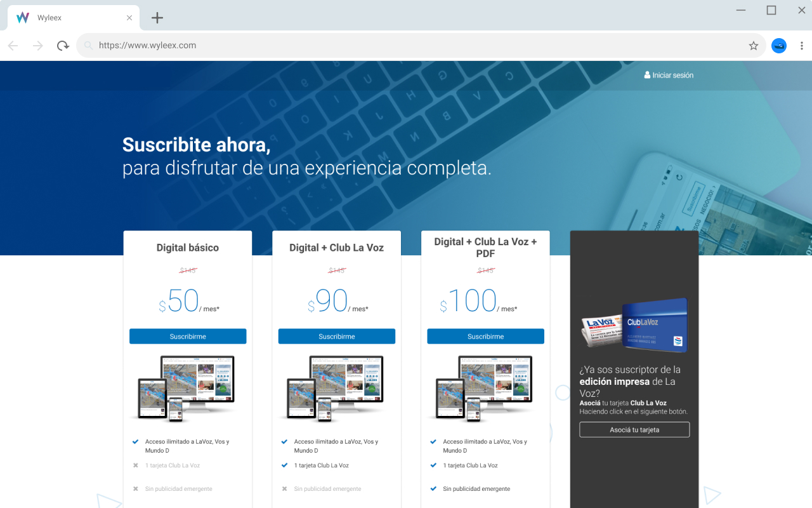Open a new tab with plus icon

(157, 18)
